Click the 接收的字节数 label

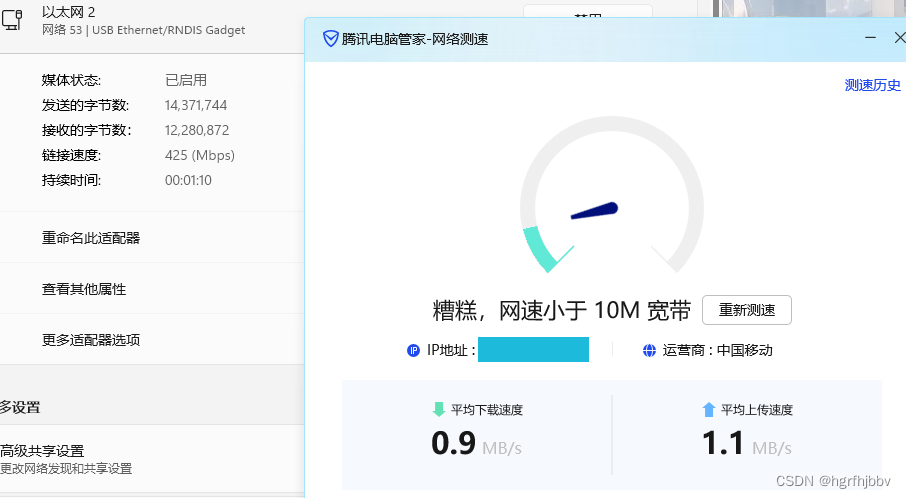[86, 130]
